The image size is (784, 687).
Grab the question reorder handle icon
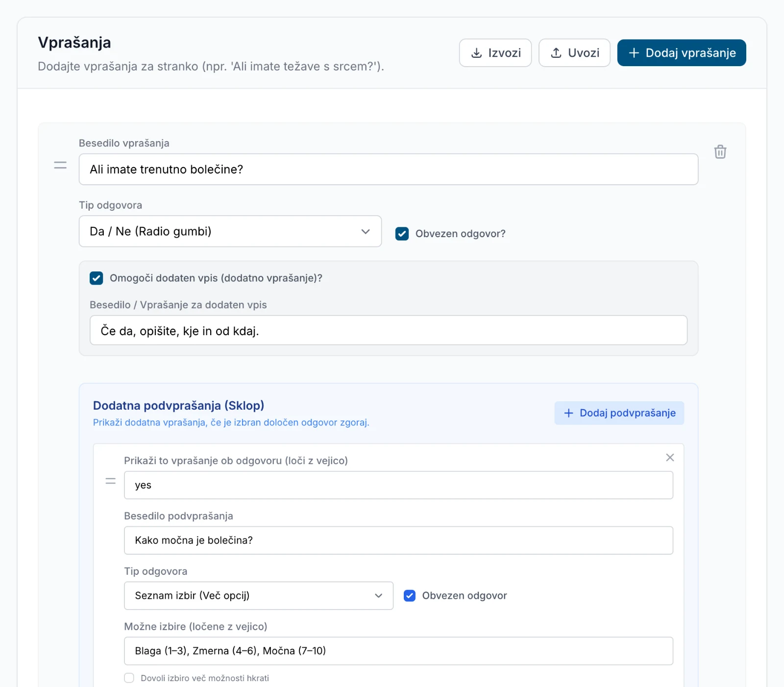point(60,165)
